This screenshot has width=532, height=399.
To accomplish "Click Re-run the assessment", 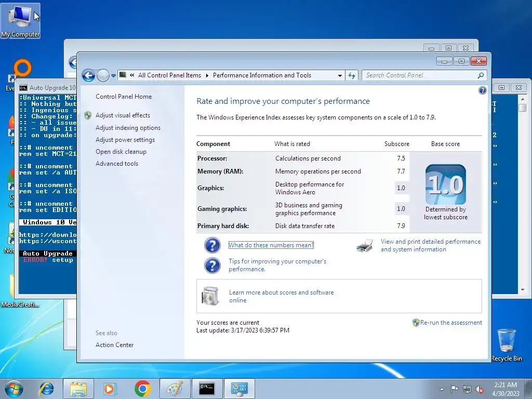I will coord(451,323).
